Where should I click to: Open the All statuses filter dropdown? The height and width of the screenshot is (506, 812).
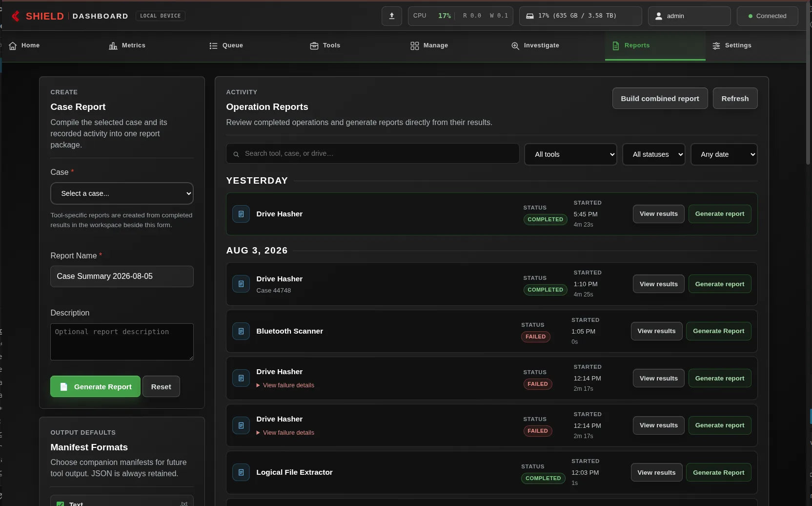click(654, 154)
